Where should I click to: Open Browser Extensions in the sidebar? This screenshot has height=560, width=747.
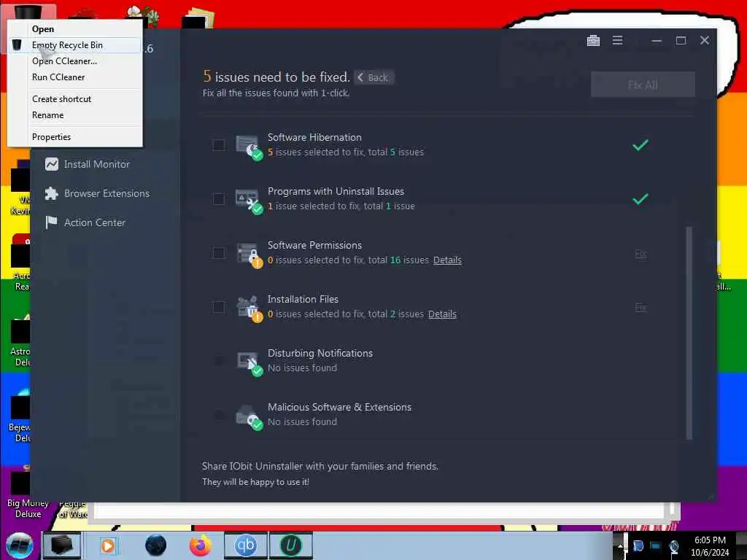pyautogui.click(x=97, y=193)
